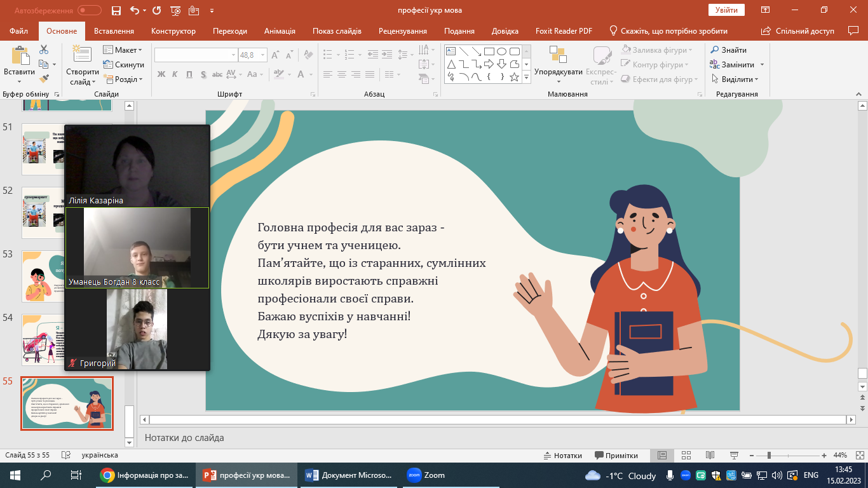Image resolution: width=868 pixels, height=488 pixels.
Task: Click the Увійти sign-in button
Action: click(x=726, y=10)
